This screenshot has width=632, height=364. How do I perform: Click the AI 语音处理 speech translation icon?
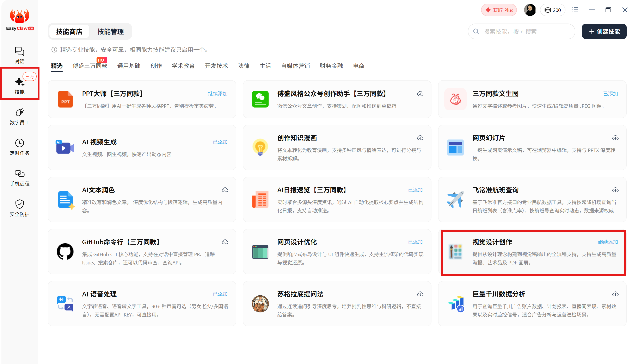coord(65,303)
